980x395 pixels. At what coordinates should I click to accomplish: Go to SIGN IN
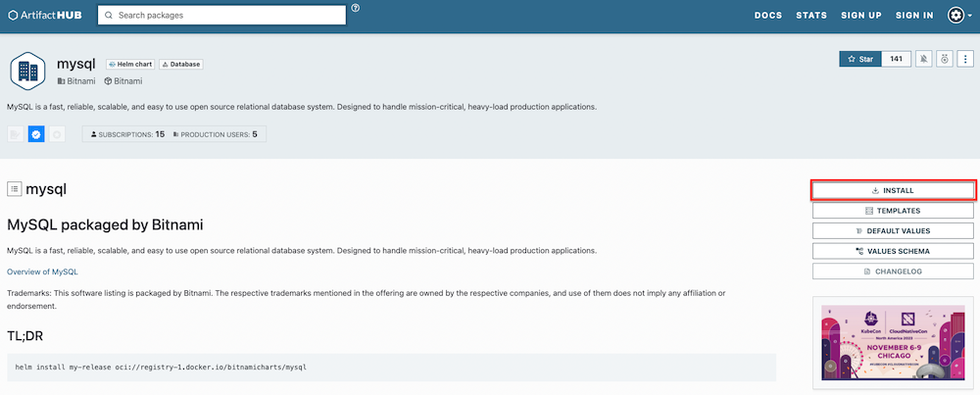click(x=914, y=15)
